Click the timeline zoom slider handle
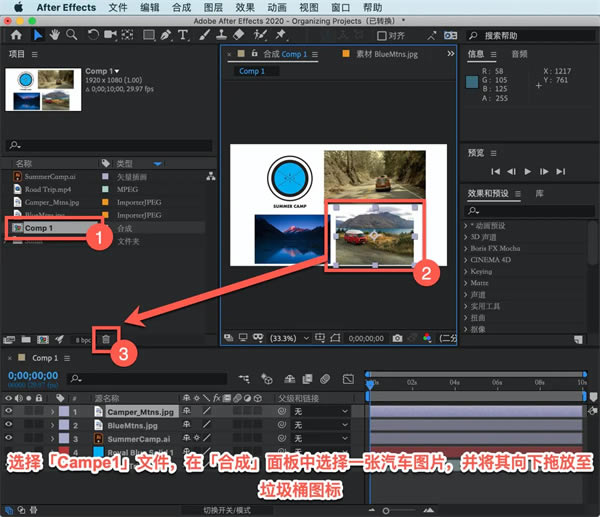The image size is (600, 517). point(386,510)
